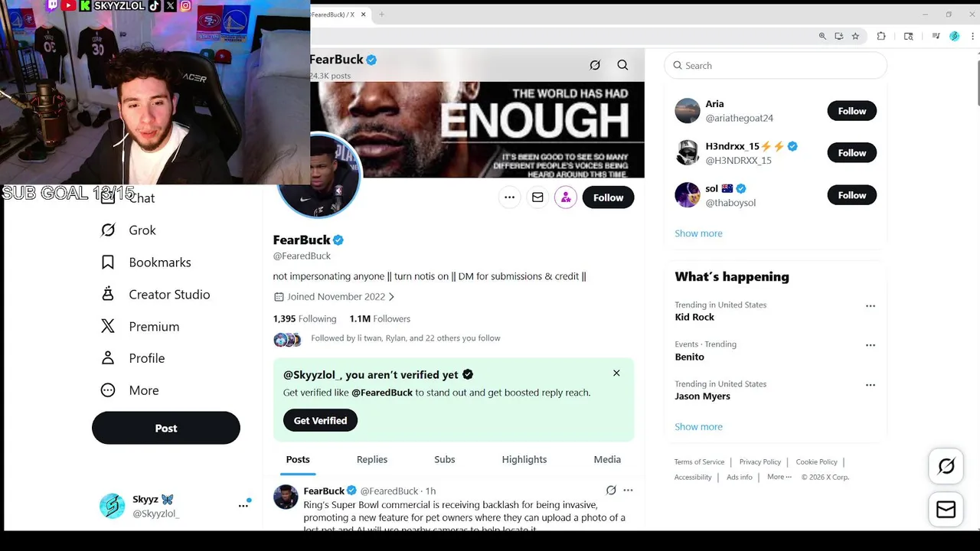Click the Search input field
The height and width of the screenshot is (551, 980).
click(776, 66)
